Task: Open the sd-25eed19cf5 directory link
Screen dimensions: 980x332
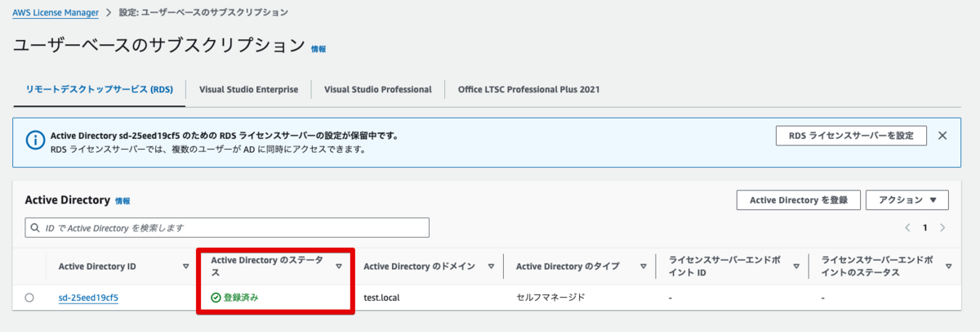Action: tap(88, 298)
